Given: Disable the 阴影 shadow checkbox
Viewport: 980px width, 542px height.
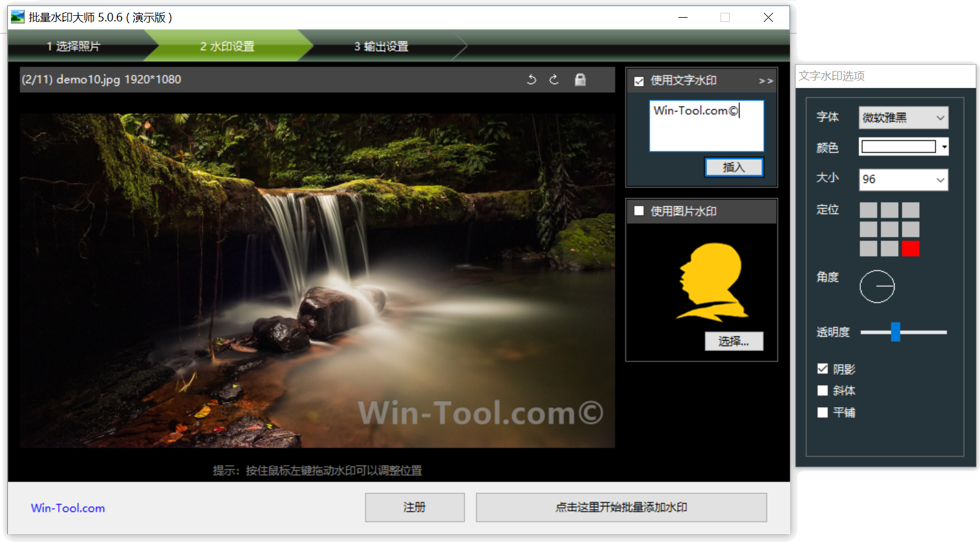Looking at the screenshot, I should [x=822, y=369].
